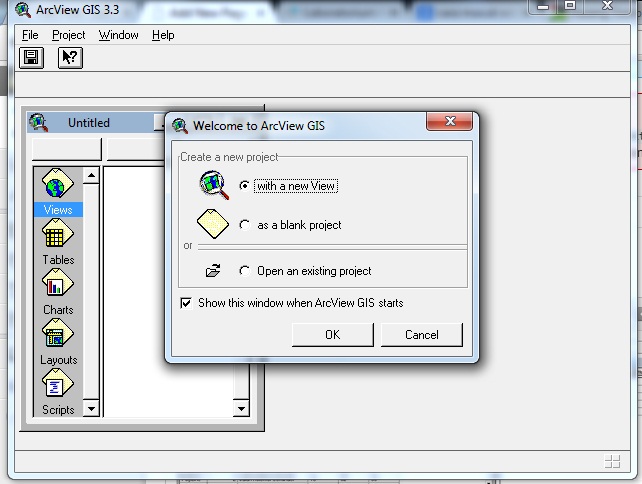Click the new View globe magnifier icon
This screenshot has height=484, width=642.
click(x=214, y=185)
